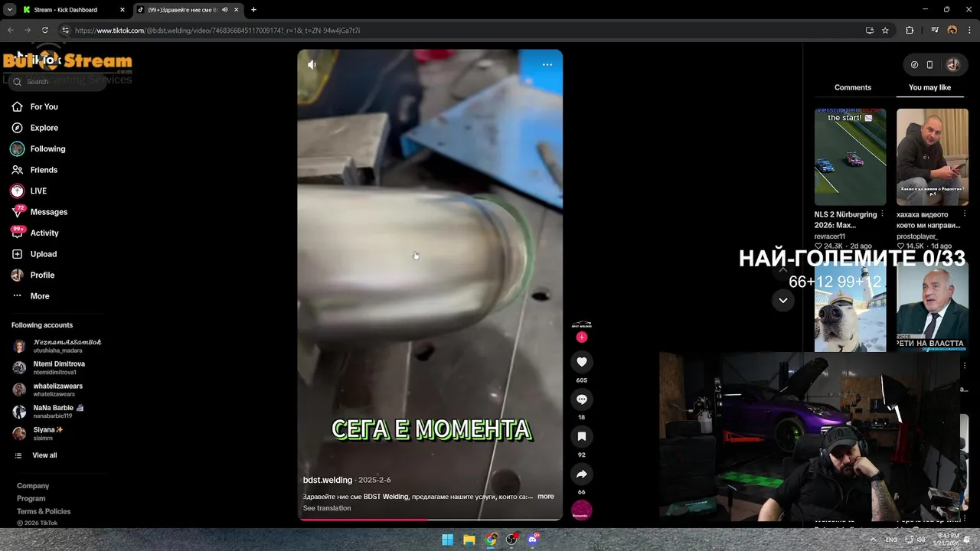Open the get app phone icon
The width and height of the screenshot is (980, 551).
929,65
